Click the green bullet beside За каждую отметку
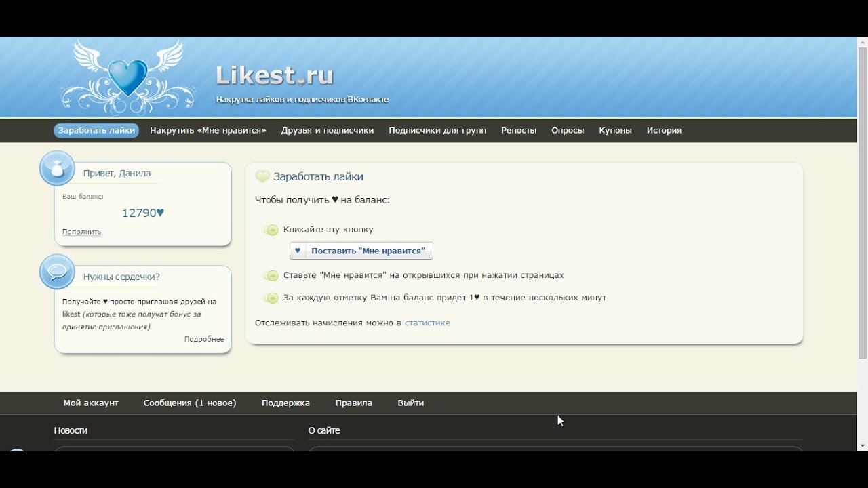Viewport: 868px width, 488px height. tap(271, 298)
